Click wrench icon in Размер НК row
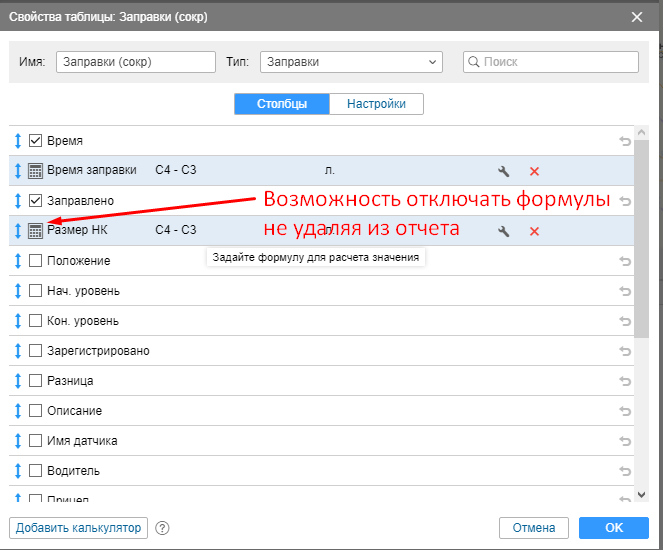 [x=504, y=231]
